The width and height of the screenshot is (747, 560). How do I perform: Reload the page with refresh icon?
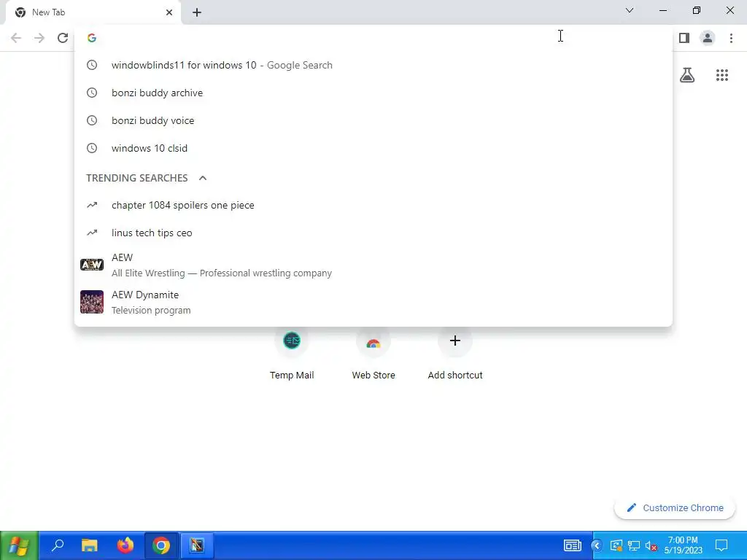pos(63,38)
